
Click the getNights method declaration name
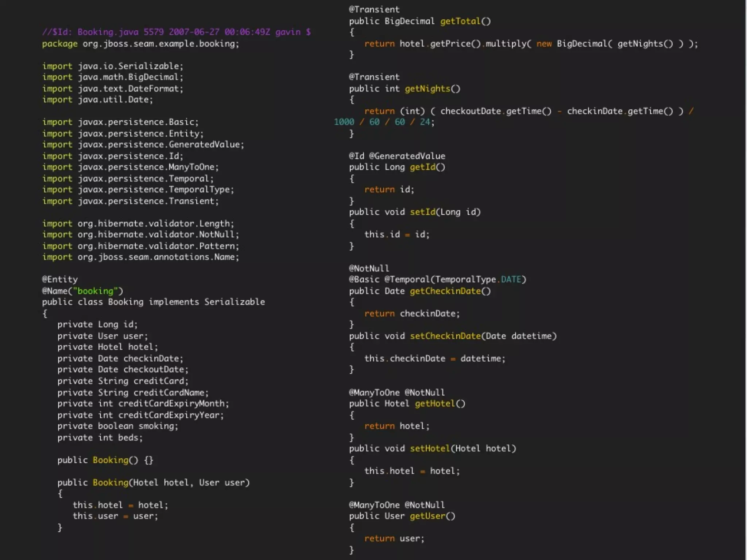point(427,89)
